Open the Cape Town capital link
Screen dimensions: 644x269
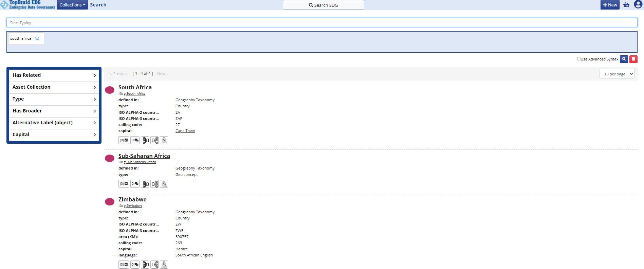click(185, 131)
